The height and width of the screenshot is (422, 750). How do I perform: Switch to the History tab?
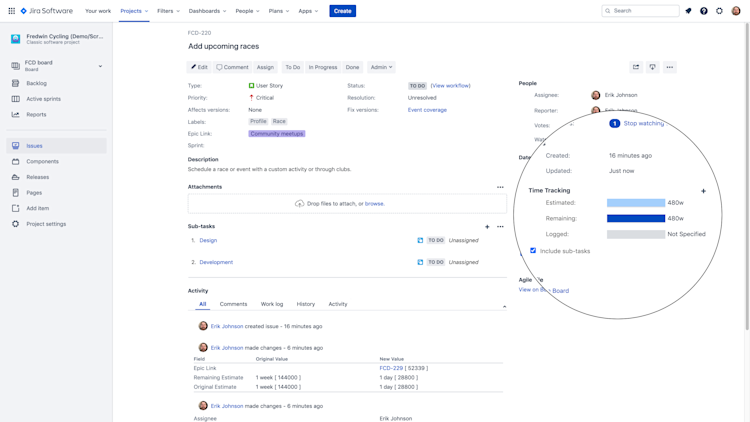(306, 304)
